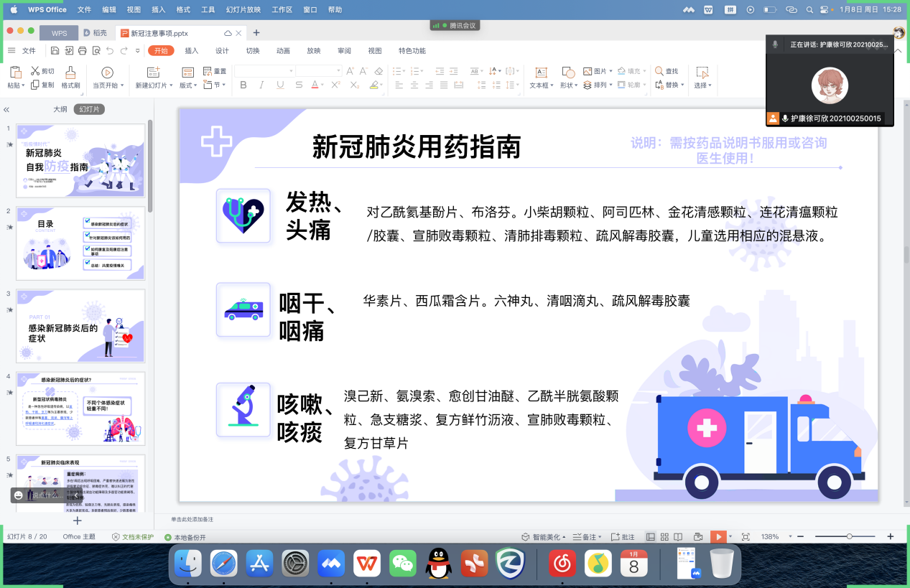Click the Find (查找) magnifier icon
This screenshot has height=588, width=910.
(x=659, y=71)
